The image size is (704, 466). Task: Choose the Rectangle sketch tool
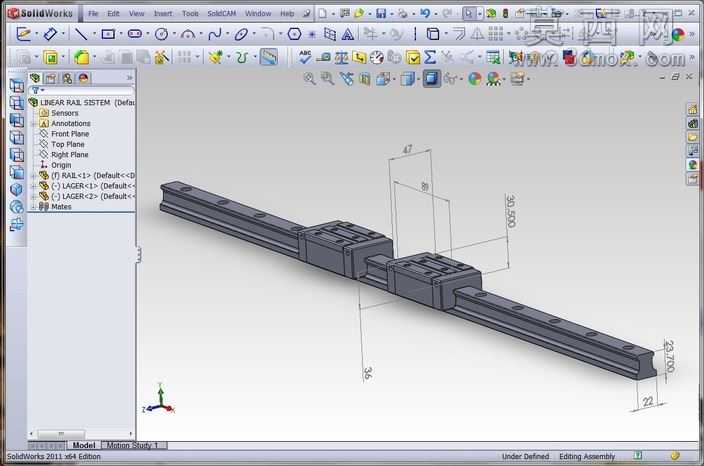pos(108,34)
